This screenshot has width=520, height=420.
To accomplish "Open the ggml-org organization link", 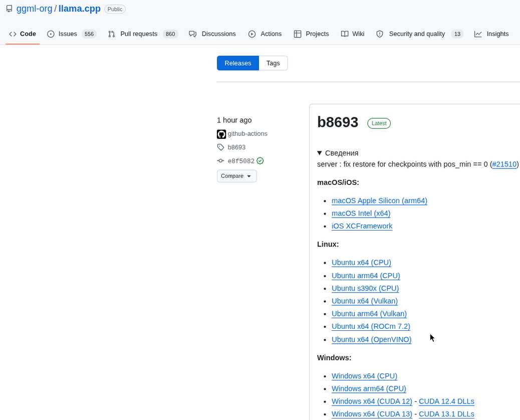I will pyautogui.click(x=34, y=9).
